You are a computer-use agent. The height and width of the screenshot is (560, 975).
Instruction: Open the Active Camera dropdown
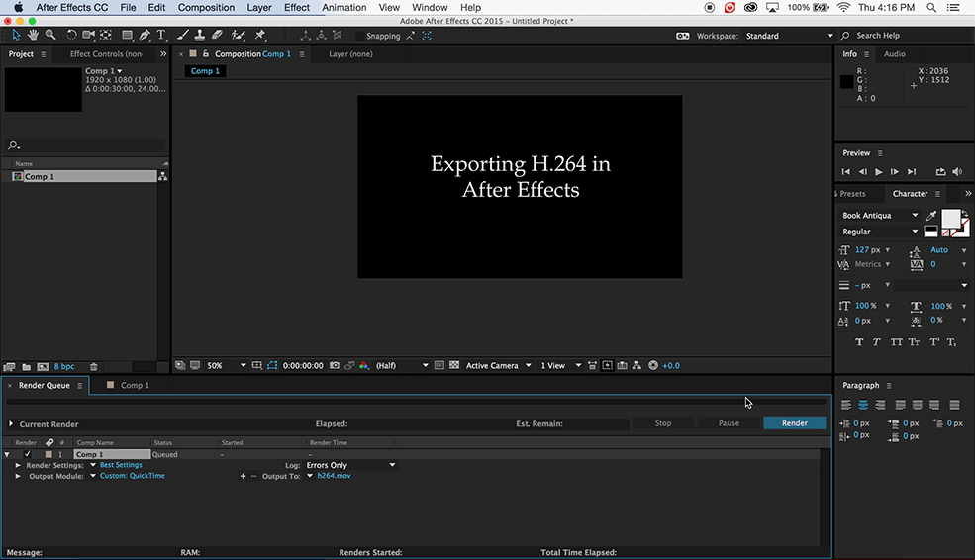499,365
